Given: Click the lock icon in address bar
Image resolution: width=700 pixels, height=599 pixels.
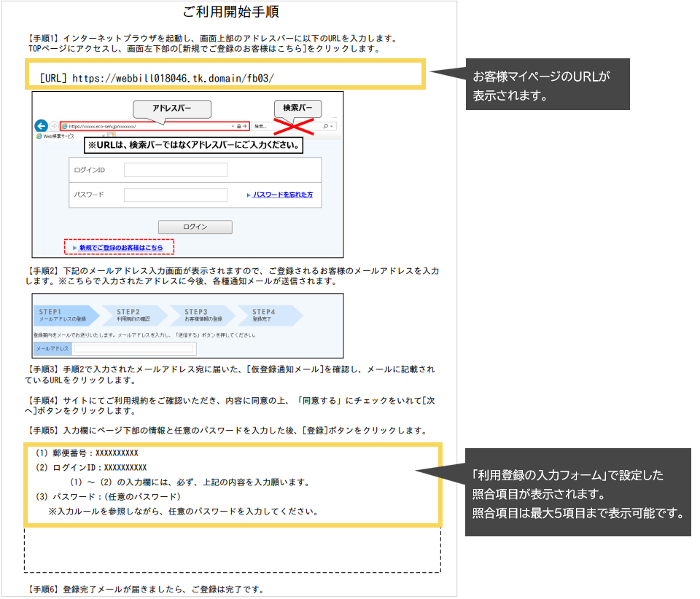Looking at the screenshot, I should point(238,126).
